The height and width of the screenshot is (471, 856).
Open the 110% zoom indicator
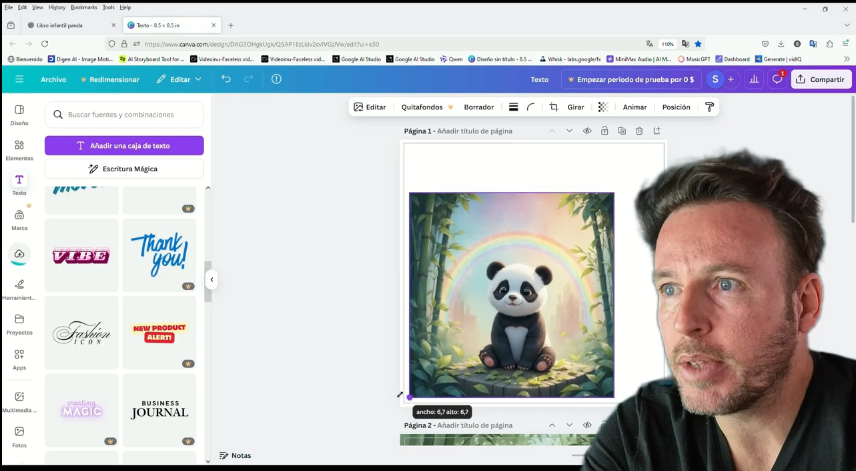[668, 44]
